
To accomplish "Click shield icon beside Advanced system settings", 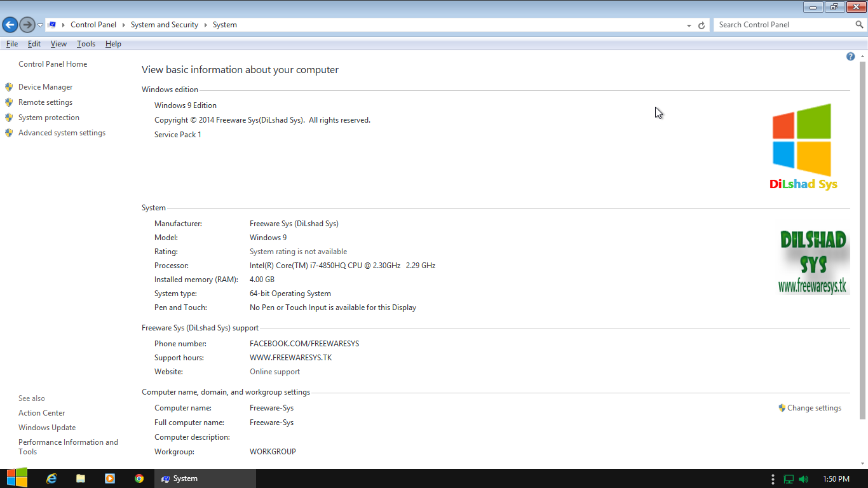I will pos(9,133).
